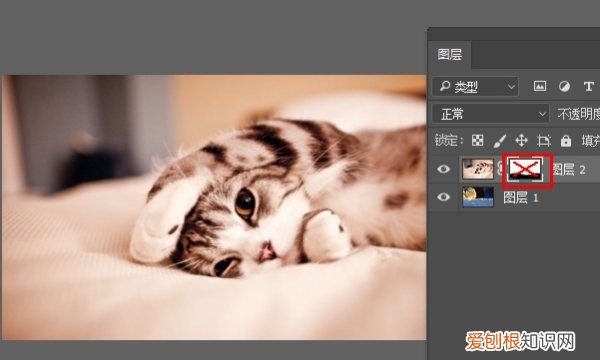Hide 图层 1 with its eye icon
This screenshot has height=360, width=600.
[x=443, y=197]
